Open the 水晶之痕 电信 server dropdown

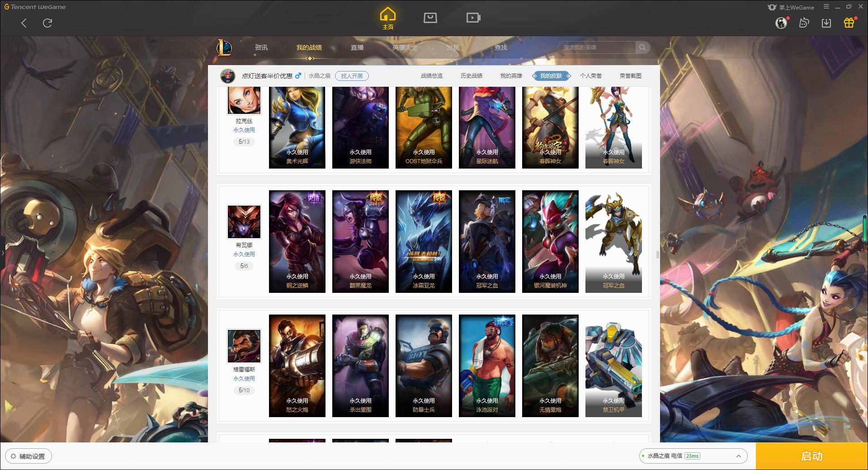pos(693,456)
